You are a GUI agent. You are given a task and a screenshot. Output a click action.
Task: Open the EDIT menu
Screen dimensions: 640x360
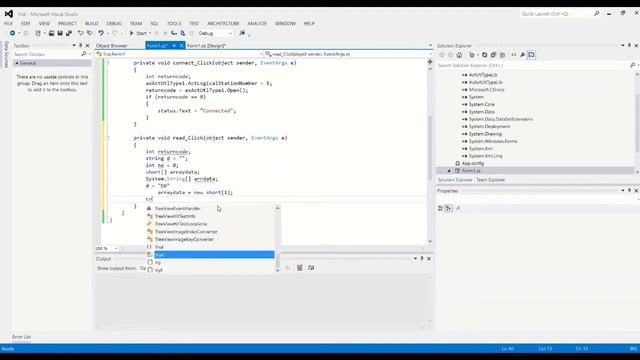(x=25, y=24)
